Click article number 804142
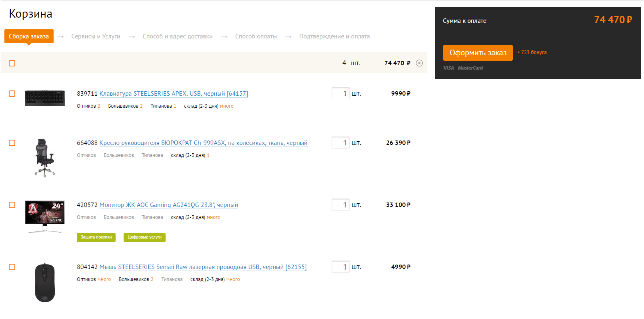The width and height of the screenshot is (644, 319). click(87, 267)
